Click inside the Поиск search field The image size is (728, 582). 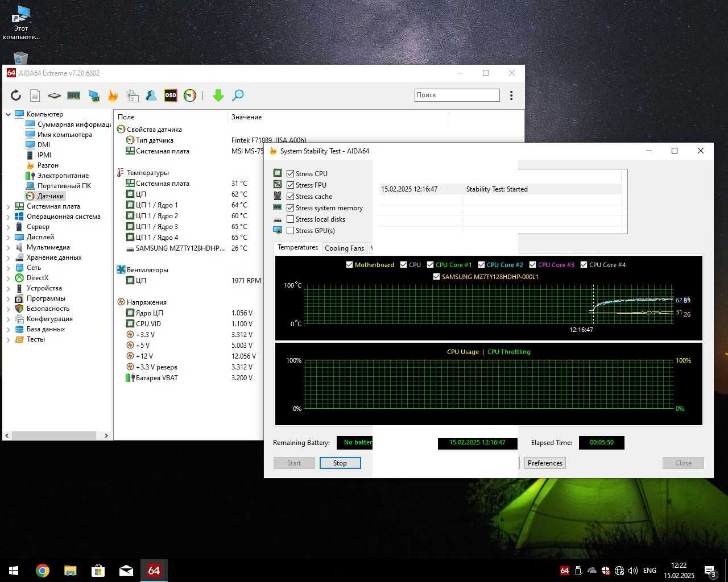point(457,95)
